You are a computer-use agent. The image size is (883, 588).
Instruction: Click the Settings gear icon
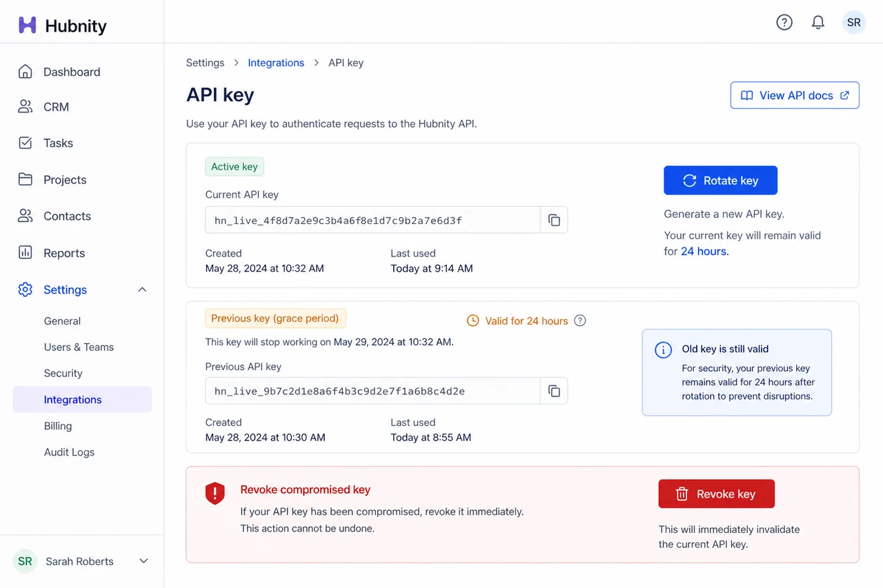(26, 290)
